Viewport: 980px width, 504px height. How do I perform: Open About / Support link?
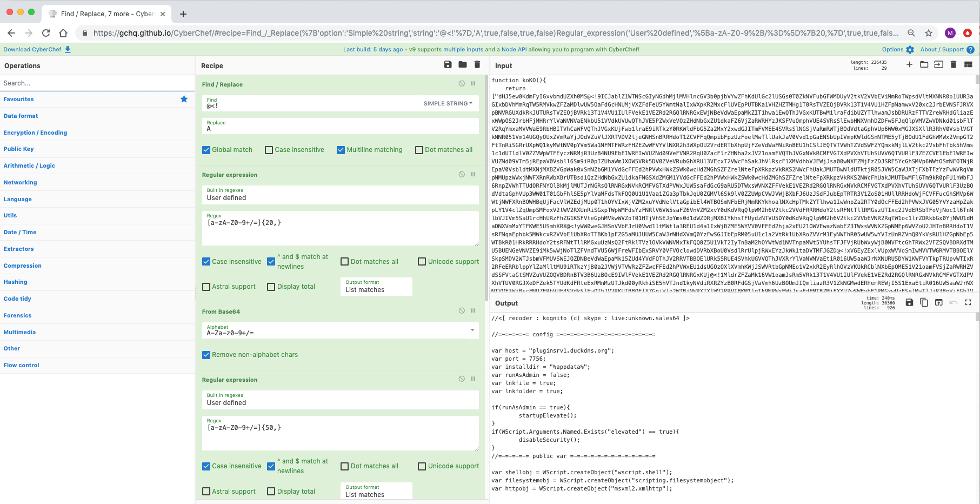click(942, 49)
